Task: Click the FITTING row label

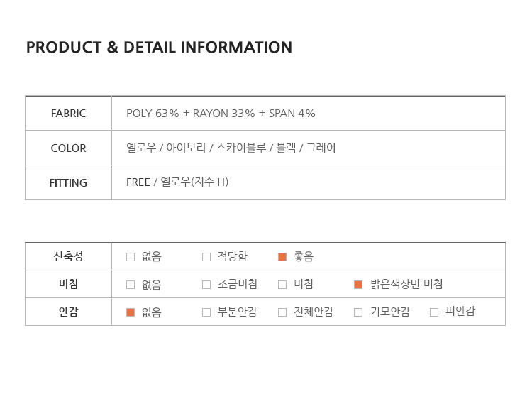Action: pos(68,182)
